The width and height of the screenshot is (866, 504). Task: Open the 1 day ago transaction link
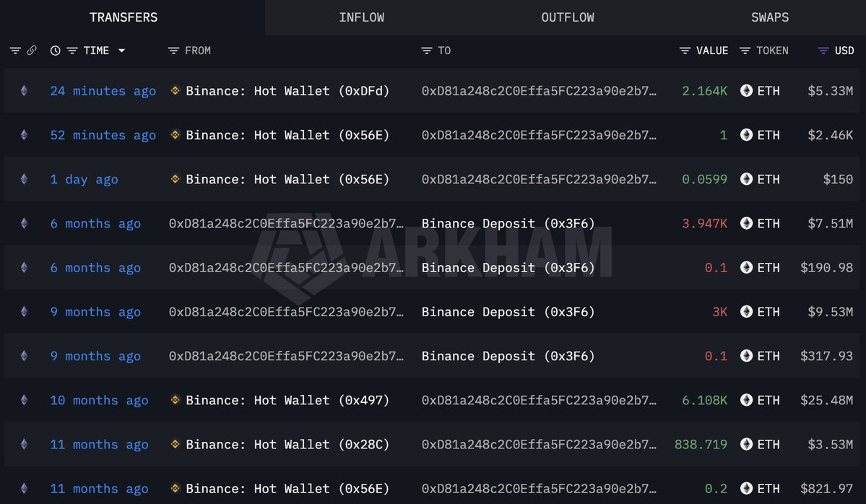(84, 179)
